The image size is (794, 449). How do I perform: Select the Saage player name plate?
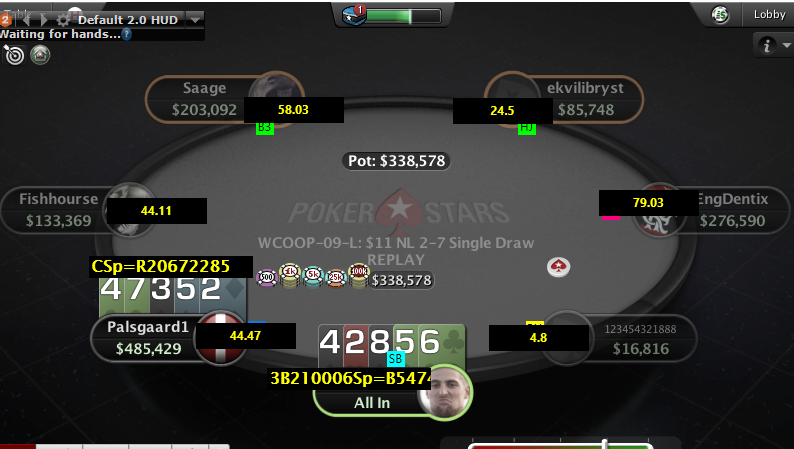[205, 99]
